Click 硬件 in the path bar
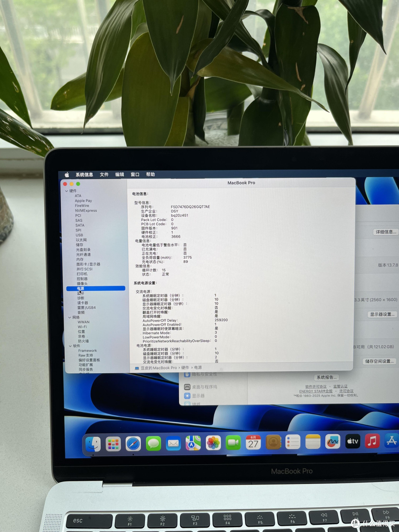This screenshot has width=399, height=532. point(185,368)
